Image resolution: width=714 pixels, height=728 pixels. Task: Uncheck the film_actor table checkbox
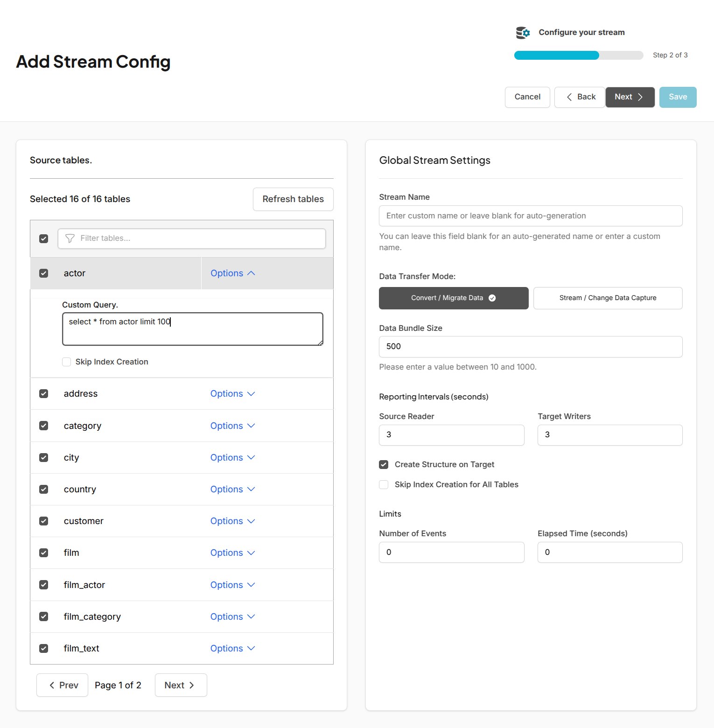[x=43, y=584]
